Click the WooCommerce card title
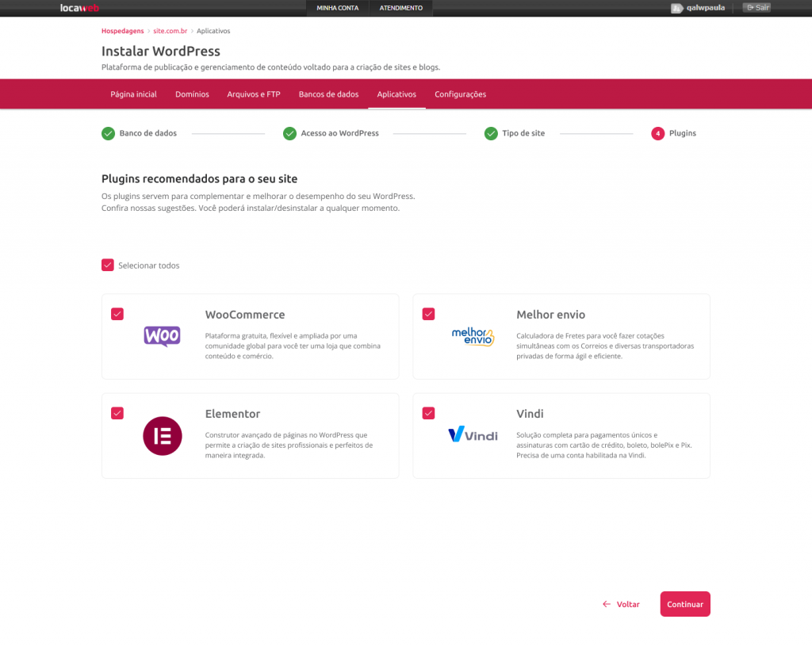This screenshot has width=812, height=646. tap(245, 315)
